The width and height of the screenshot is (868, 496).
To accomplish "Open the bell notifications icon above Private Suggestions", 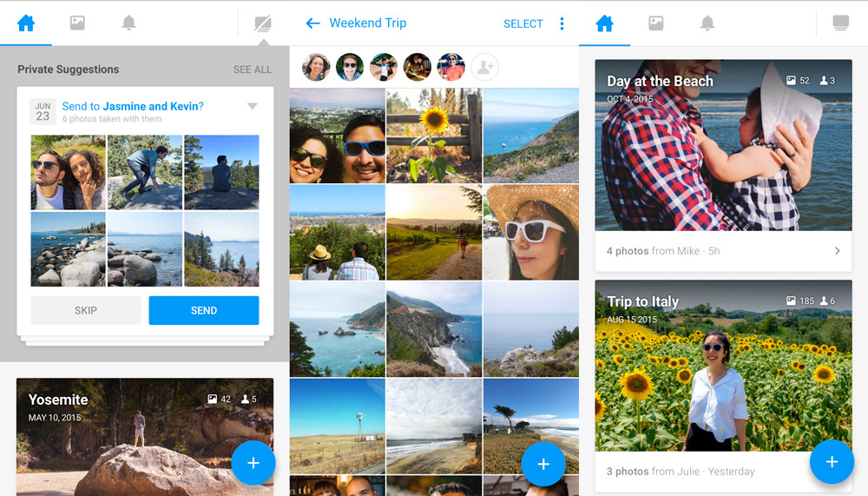I will click(x=128, y=23).
